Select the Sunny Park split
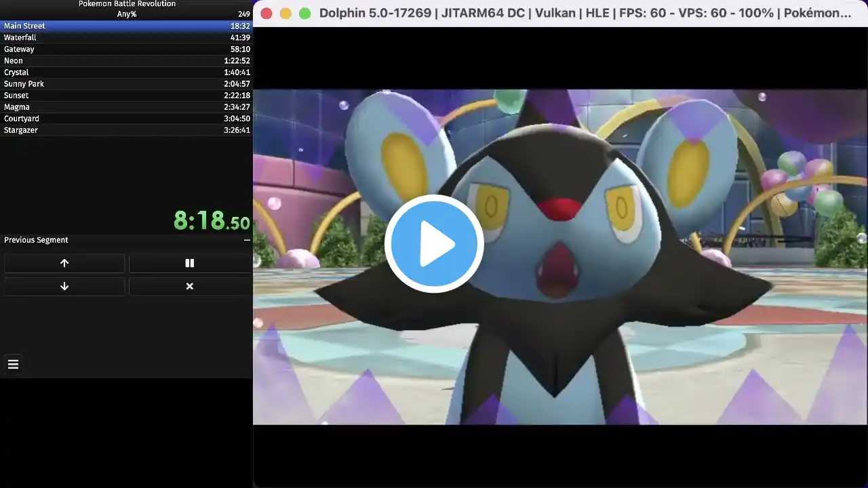This screenshot has height=488, width=868. tap(126, 83)
